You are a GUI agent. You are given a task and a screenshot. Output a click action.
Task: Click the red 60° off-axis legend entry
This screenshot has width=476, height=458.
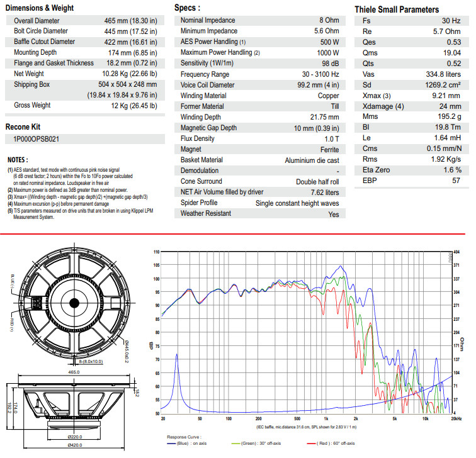tap(331, 443)
